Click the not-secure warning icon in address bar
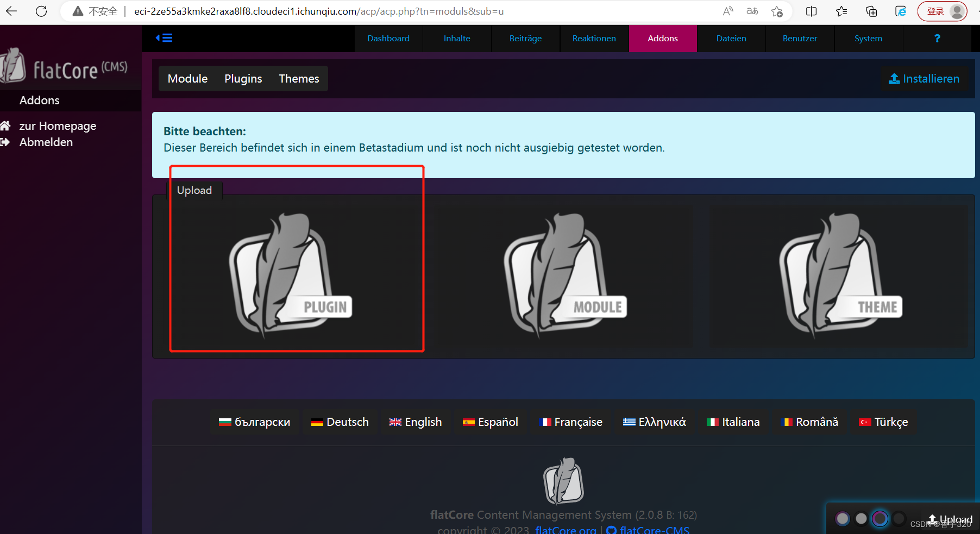Screen dimensions: 980x534 click(x=78, y=11)
